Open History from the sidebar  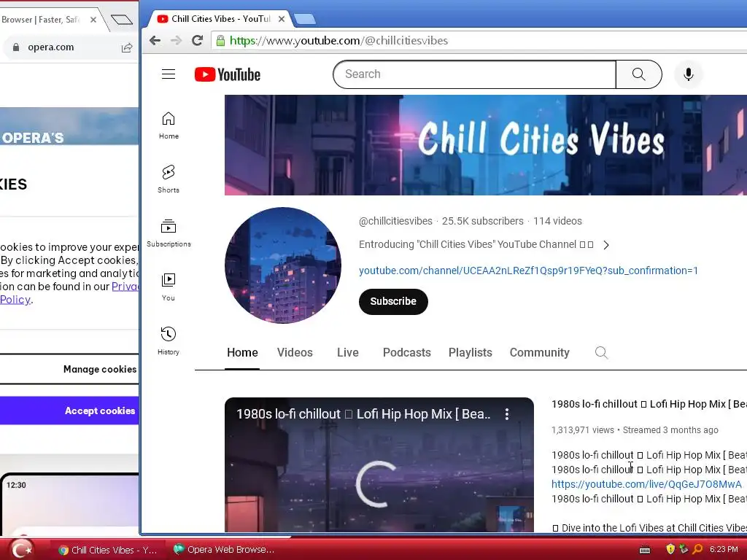pyautogui.click(x=169, y=341)
